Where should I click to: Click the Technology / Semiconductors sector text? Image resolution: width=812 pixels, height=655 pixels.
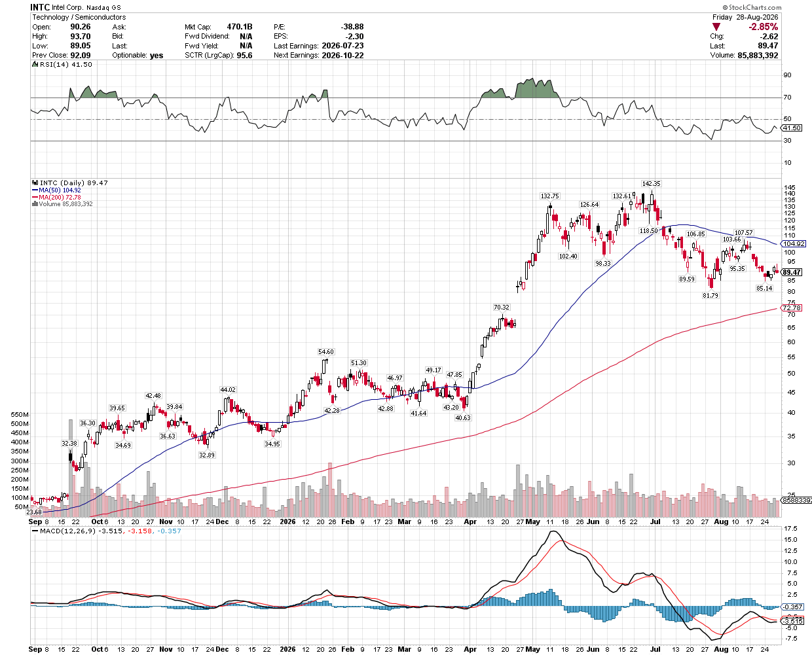tap(79, 17)
